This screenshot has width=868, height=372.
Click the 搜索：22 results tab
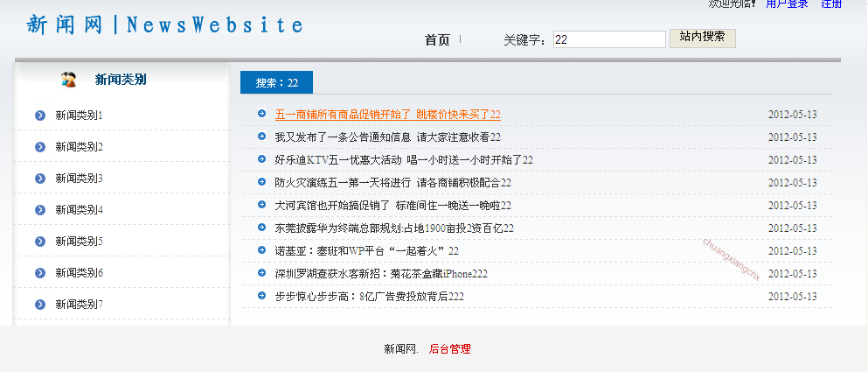(277, 82)
